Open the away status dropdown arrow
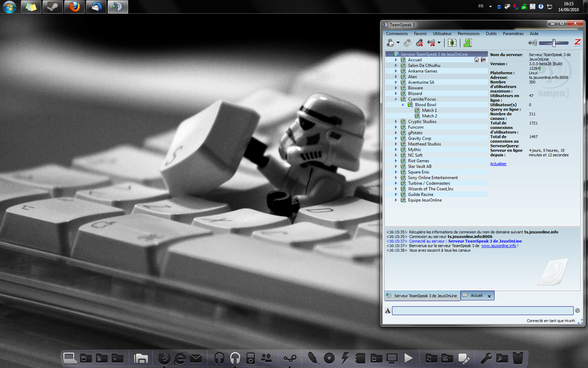This screenshot has height=368, width=588. (398, 43)
